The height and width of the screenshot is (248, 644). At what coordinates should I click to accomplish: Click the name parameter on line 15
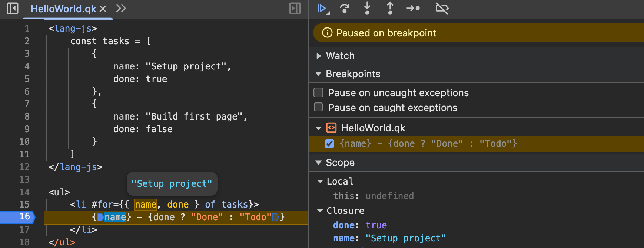(x=146, y=204)
